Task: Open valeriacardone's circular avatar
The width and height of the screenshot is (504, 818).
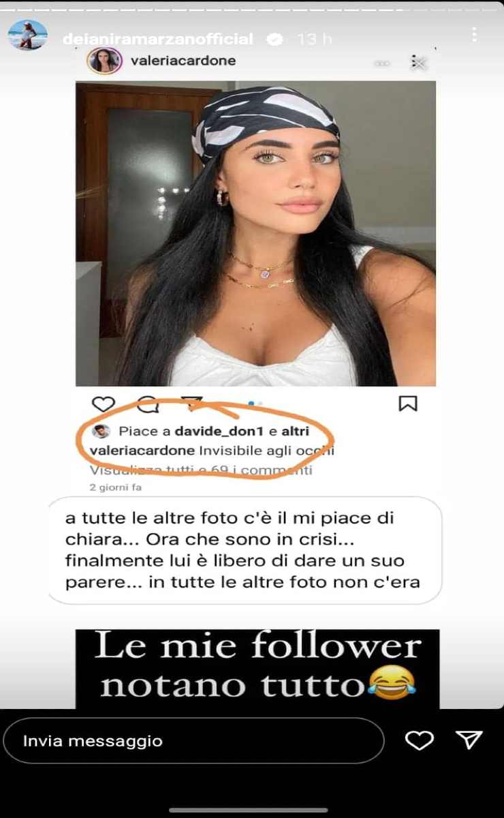Action: (104, 61)
